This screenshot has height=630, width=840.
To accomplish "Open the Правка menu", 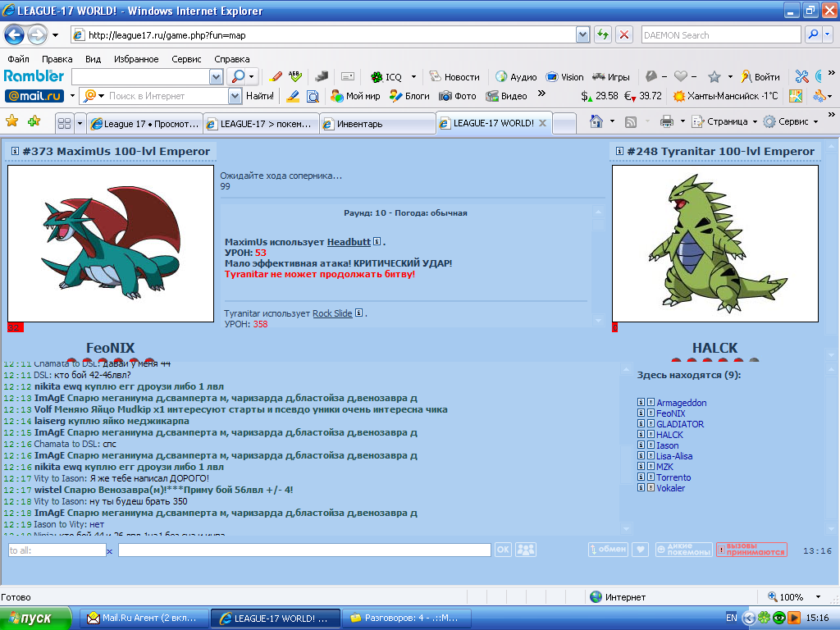I will (x=57, y=59).
